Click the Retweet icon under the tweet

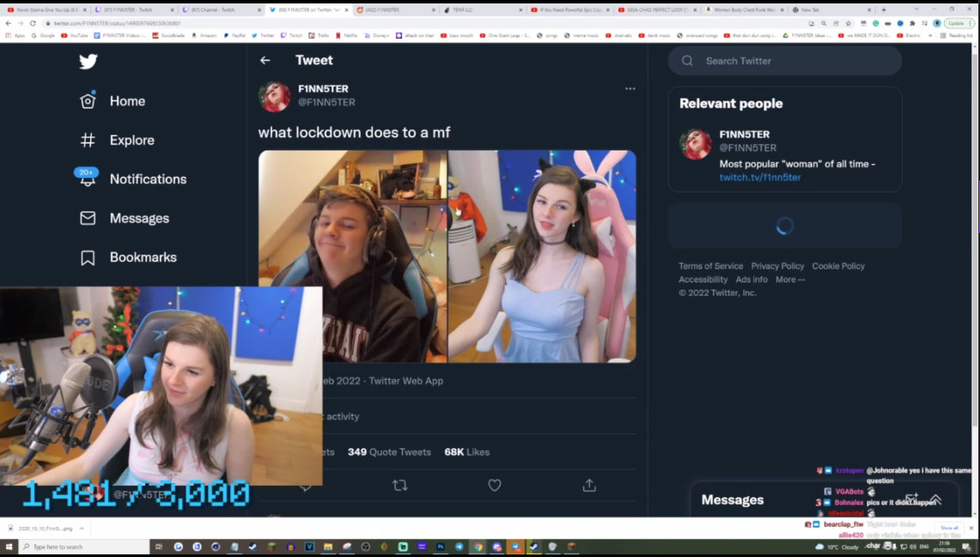click(x=400, y=485)
